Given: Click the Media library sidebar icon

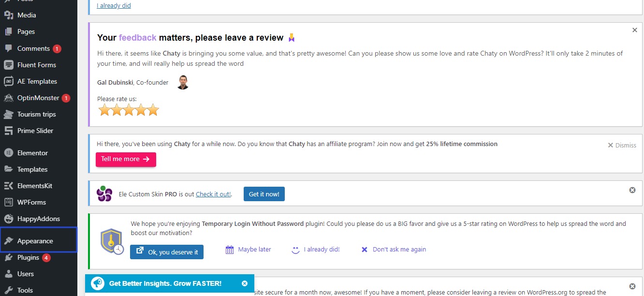Looking at the screenshot, I should click(8, 15).
